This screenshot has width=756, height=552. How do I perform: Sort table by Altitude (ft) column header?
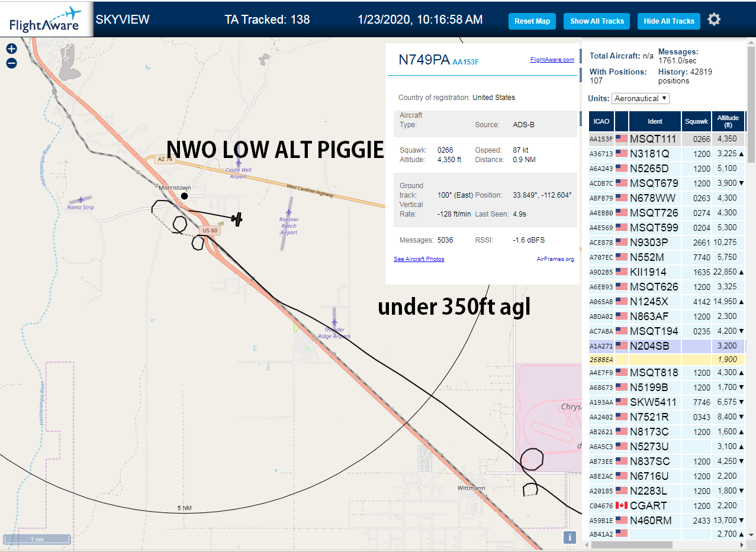click(x=728, y=121)
